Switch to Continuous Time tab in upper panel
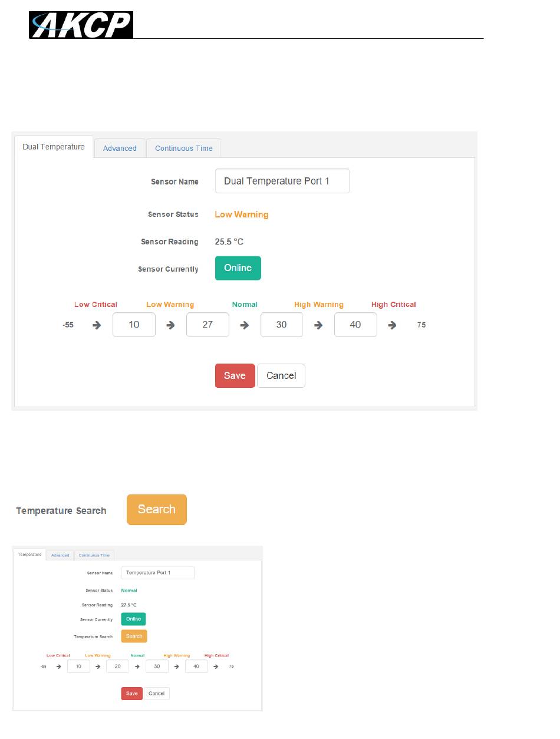The width and height of the screenshot is (560, 739). (x=184, y=148)
